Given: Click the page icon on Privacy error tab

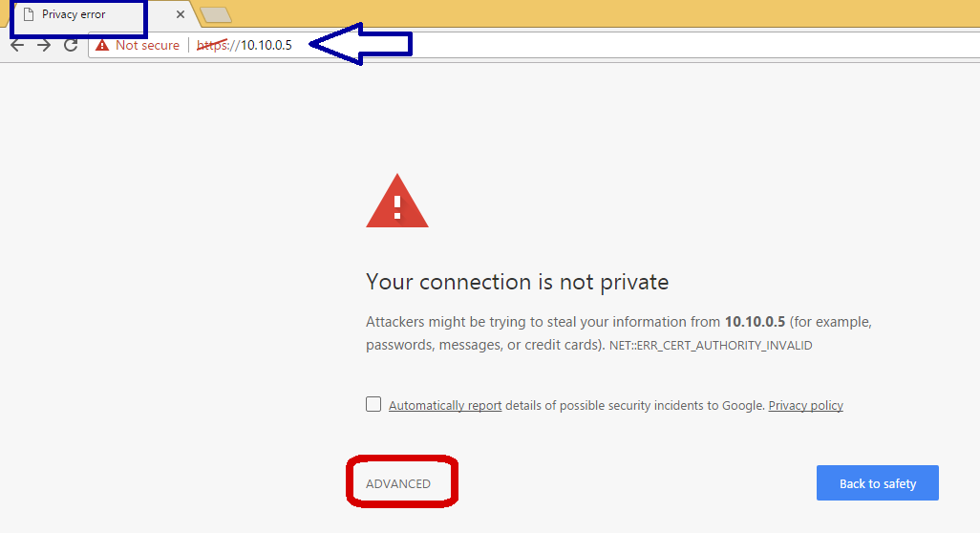Looking at the screenshot, I should [29, 14].
